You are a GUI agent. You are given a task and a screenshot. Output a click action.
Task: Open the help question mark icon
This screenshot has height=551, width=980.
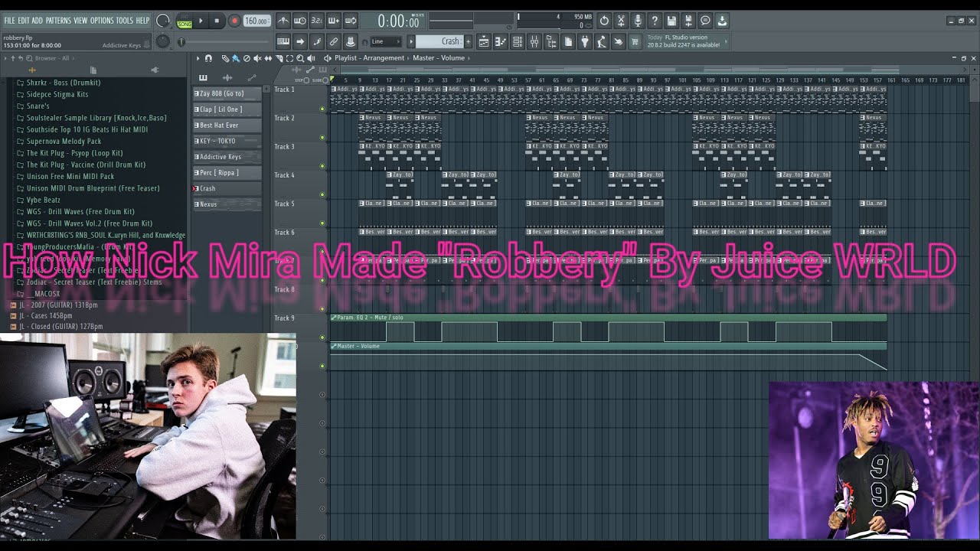(654, 21)
